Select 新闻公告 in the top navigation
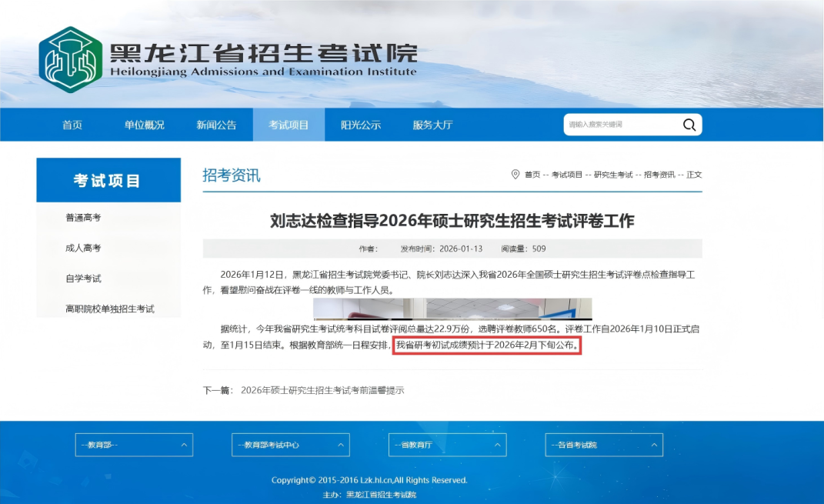The image size is (824, 504). 216,125
